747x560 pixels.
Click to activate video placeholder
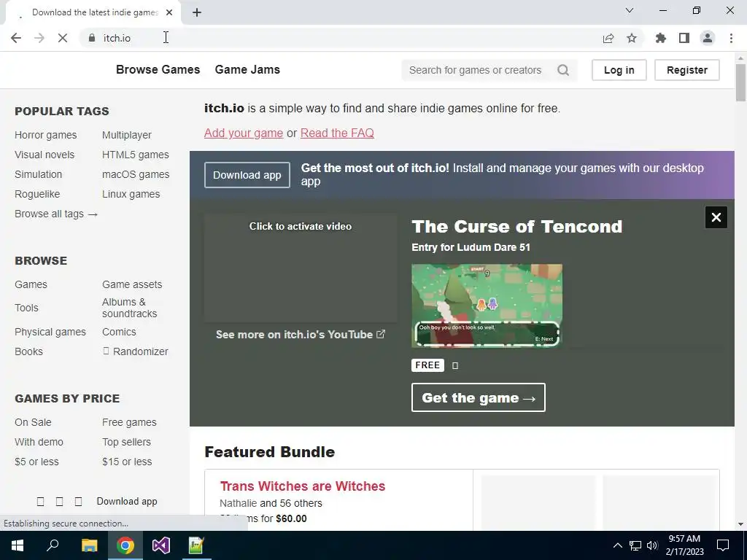pyautogui.click(x=301, y=267)
